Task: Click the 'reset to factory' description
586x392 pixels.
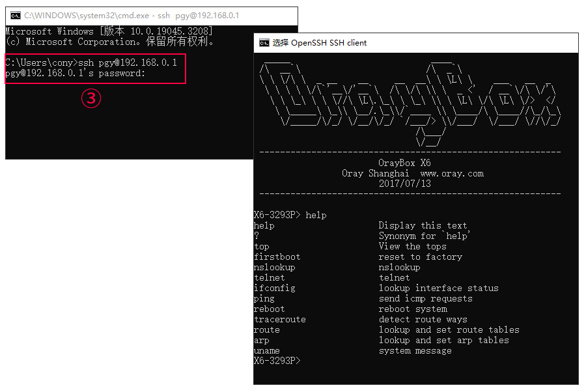Action: coord(421,257)
